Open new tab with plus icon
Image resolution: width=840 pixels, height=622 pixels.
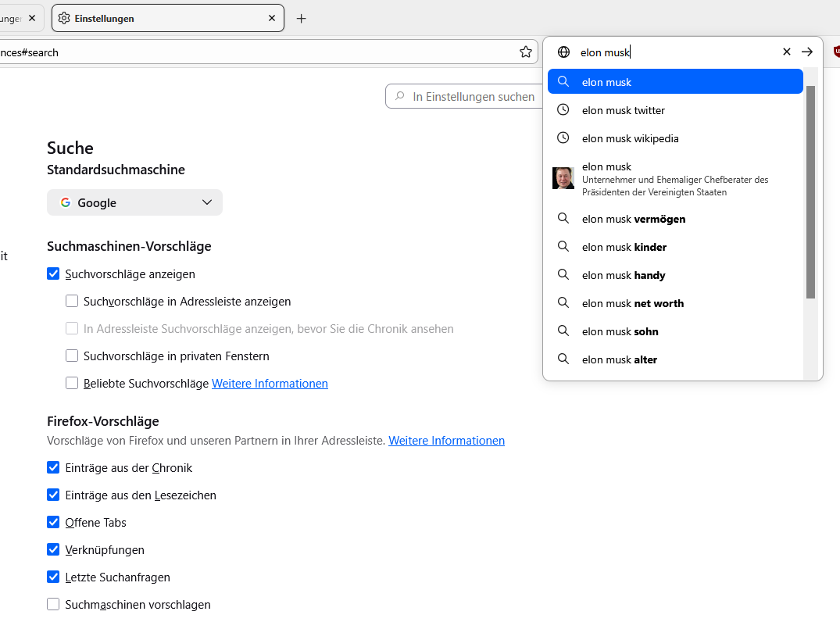tap(302, 19)
